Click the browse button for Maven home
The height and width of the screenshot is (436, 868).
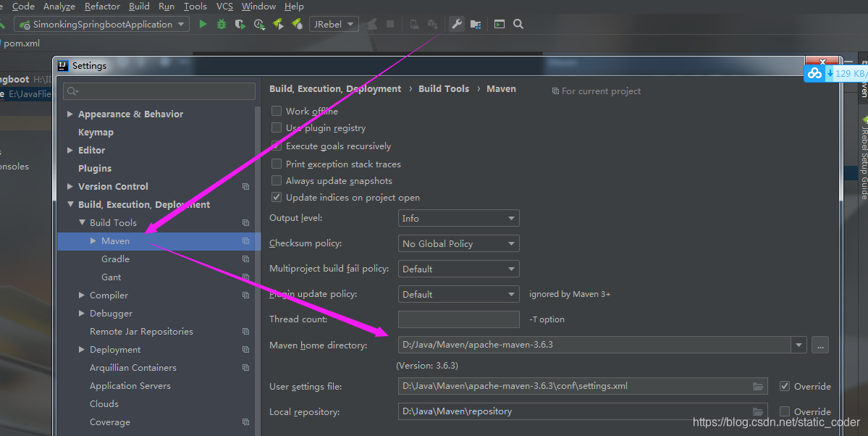tap(820, 345)
